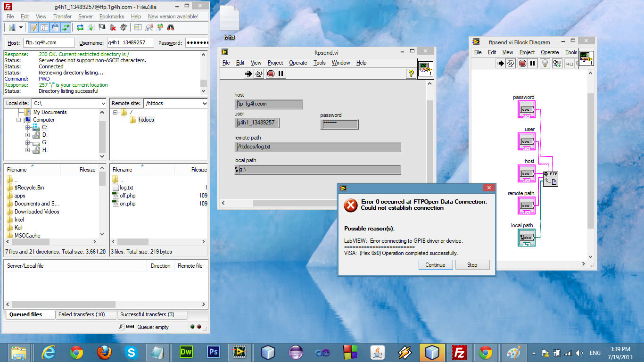Click the Username field in FileZilla quickconnect
This screenshot has height=362, width=644.
pyautogui.click(x=131, y=42)
